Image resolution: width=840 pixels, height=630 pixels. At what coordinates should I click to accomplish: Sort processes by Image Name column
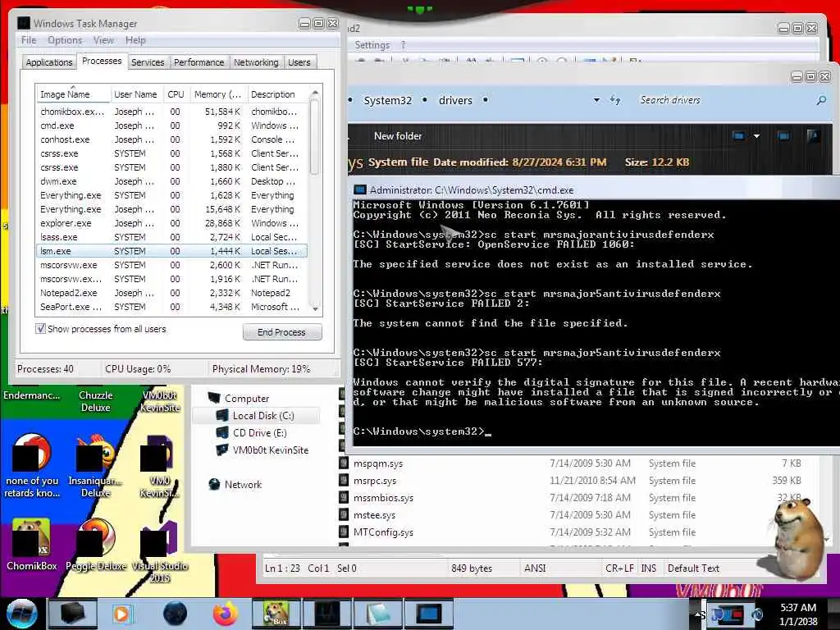pos(73,94)
